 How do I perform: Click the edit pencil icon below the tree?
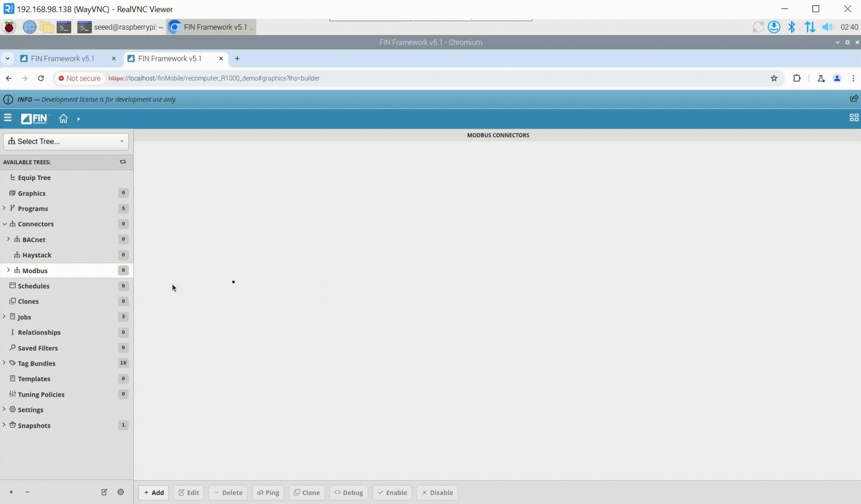click(104, 492)
